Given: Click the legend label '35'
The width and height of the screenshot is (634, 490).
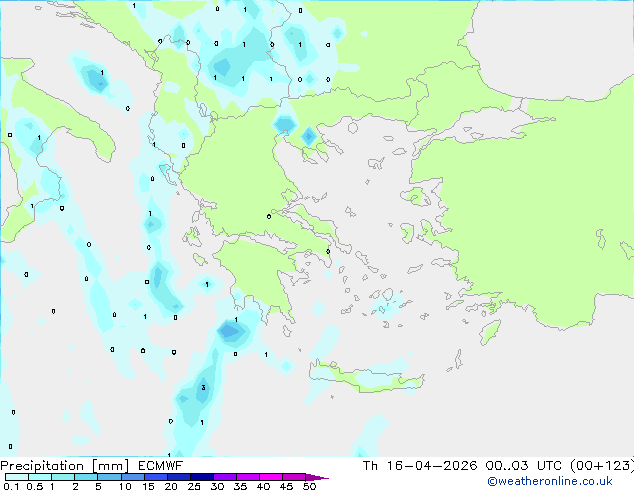Looking at the screenshot, I should coord(240,486).
